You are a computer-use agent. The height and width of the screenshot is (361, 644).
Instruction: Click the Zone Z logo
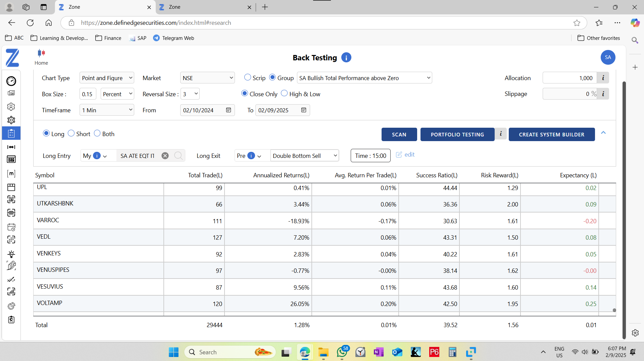tap(12, 58)
